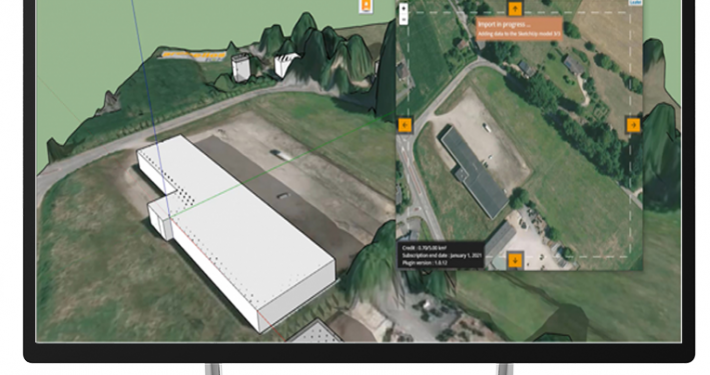The width and height of the screenshot is (710, 375).
Task: Zoom in on the map with plus
Action: 403,8
